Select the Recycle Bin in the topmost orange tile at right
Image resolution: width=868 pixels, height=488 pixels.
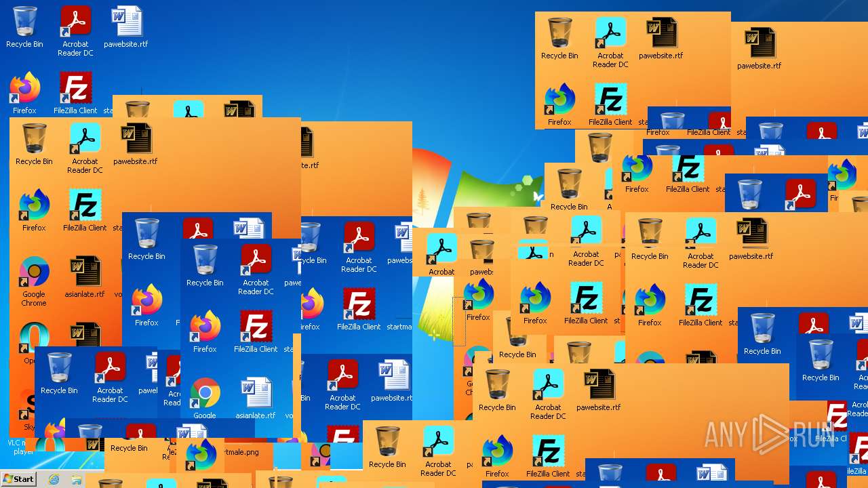[559, 39]
